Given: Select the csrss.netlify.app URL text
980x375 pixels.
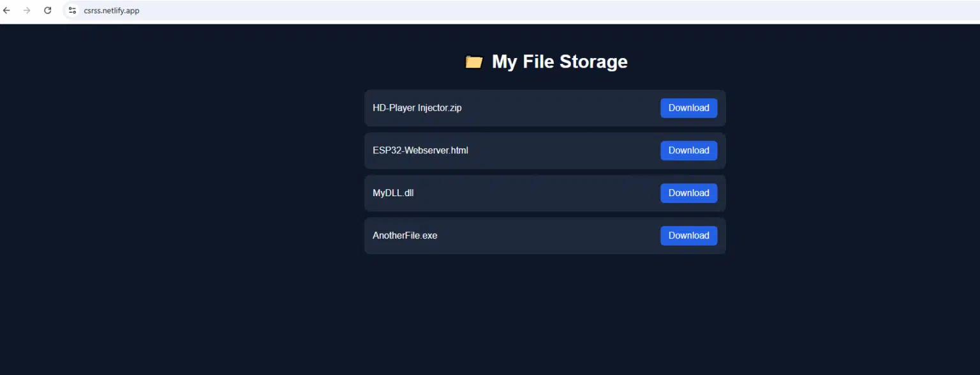Looking at the screenshot, I should click(112, 10).
